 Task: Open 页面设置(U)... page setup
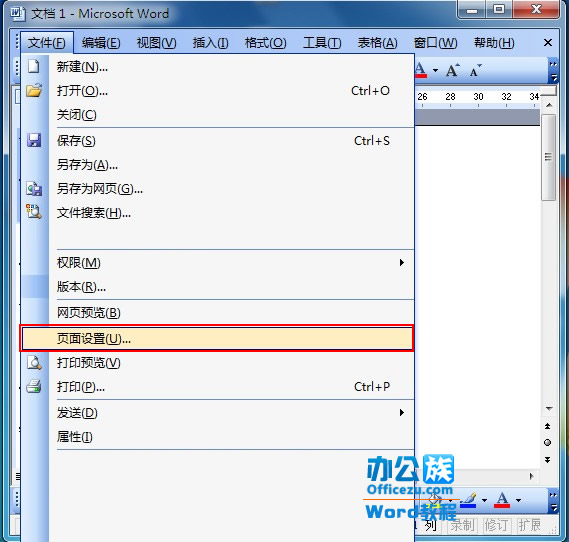217,338
